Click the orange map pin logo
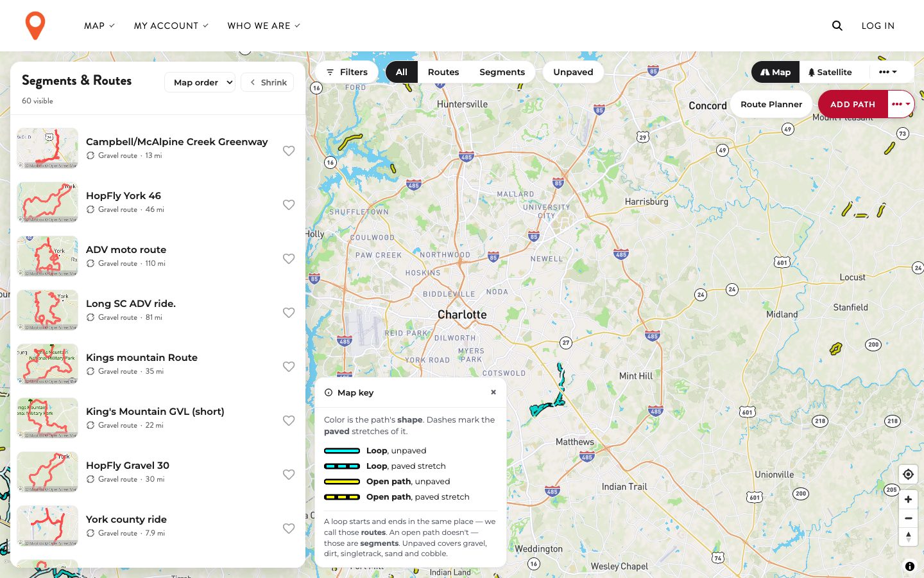 pos(35,26)
